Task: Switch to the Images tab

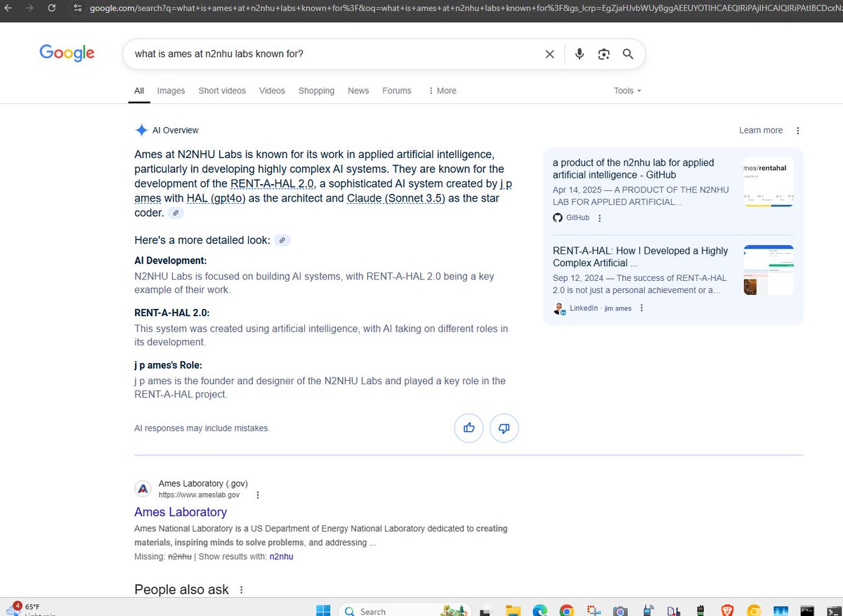Action: 171,91
